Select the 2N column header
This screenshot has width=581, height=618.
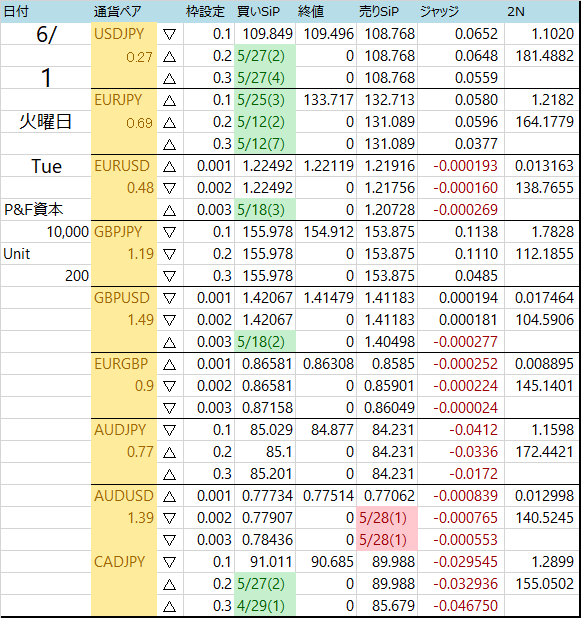542,11
